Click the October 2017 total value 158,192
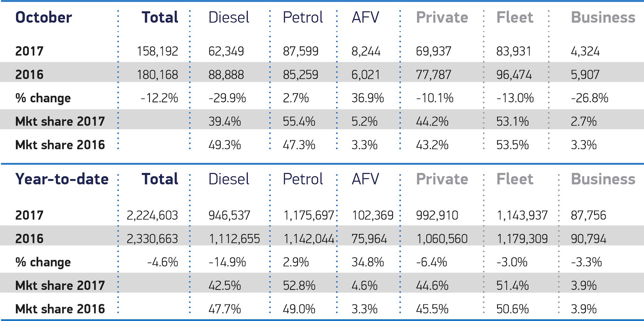Screen dimensions: 644x321 pos(158,51)
